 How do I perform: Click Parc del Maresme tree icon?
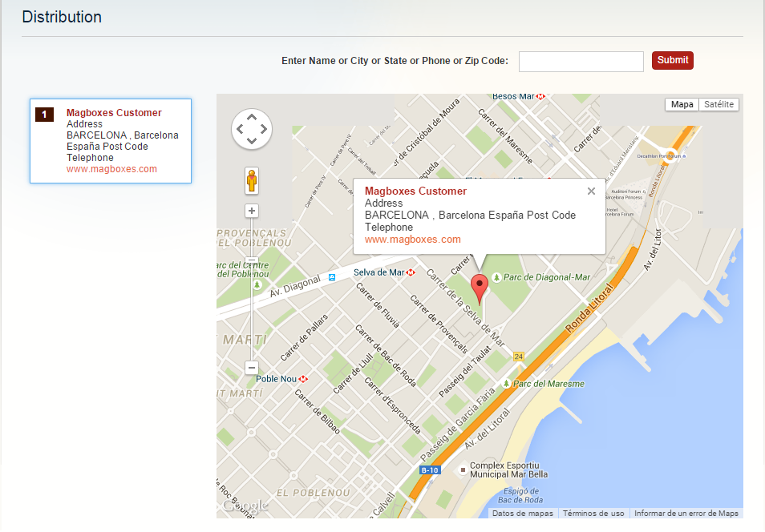(x=507, y=384)
